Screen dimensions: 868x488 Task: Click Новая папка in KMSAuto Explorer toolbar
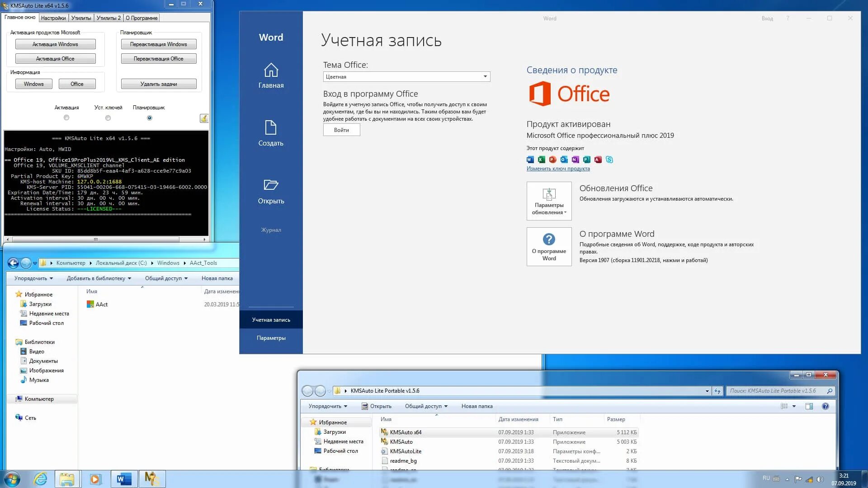pyautogui.click(x=476, y=406)
